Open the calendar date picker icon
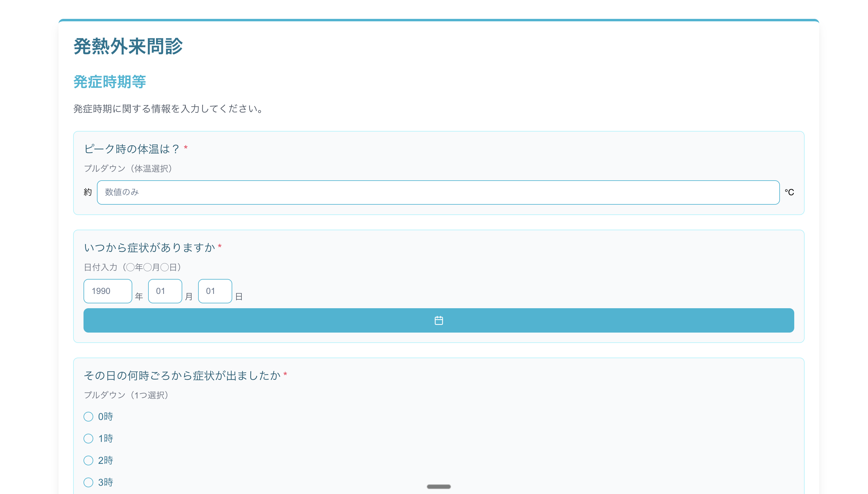Screen dimensions: 868x494 (438, 320)
